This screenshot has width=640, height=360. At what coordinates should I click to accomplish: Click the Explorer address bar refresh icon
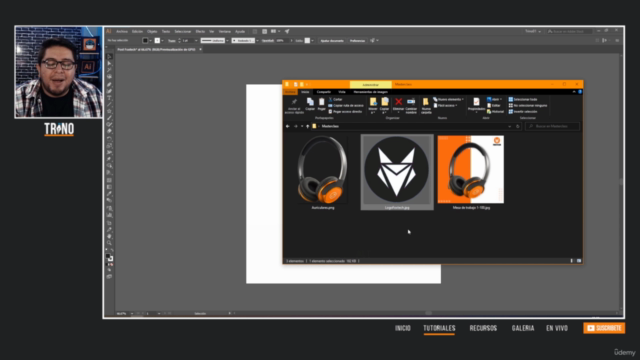point(518,127)
